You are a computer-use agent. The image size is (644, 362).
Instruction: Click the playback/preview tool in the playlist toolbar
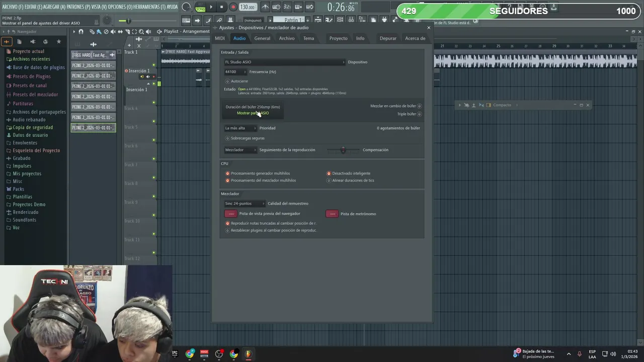(x=148, y=32)
